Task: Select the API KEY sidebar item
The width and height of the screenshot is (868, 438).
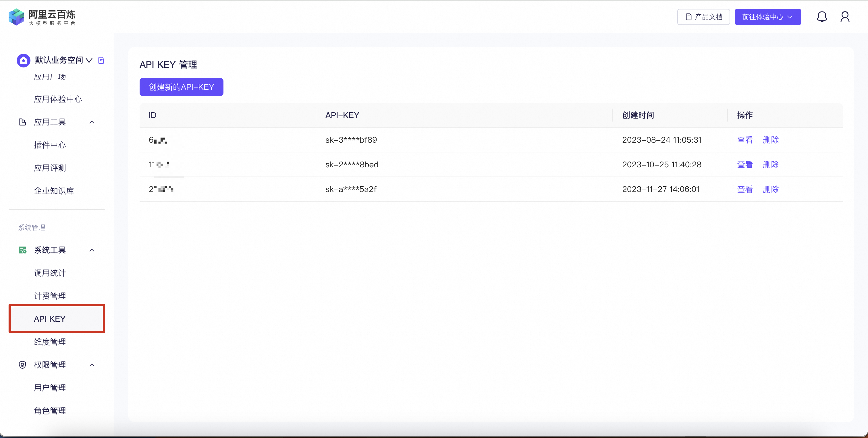Action: 50,319
